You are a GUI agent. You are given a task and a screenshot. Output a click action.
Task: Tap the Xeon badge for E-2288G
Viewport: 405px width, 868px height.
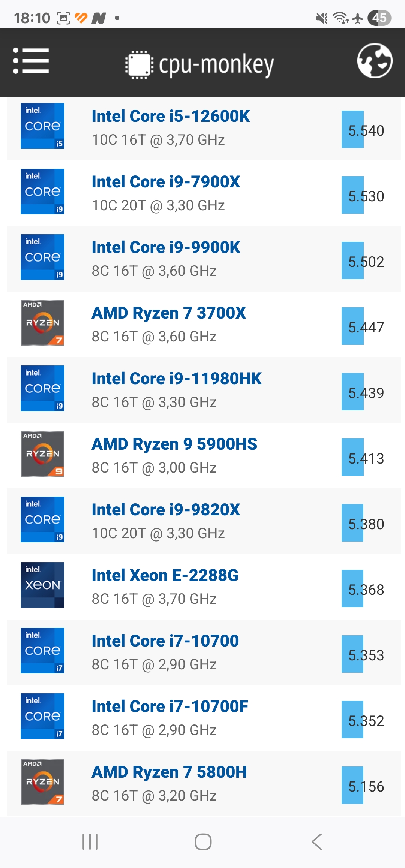click(42, 585)
